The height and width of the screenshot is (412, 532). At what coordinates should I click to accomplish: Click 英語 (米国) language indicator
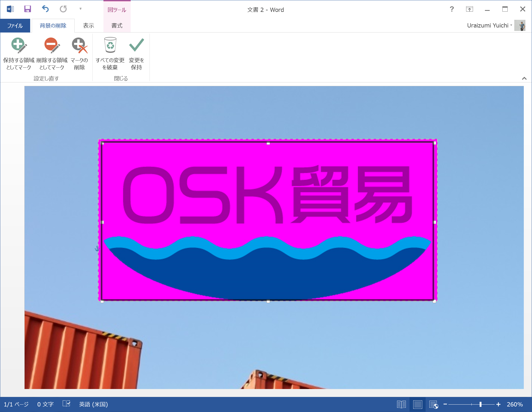[x=93, y=404]
